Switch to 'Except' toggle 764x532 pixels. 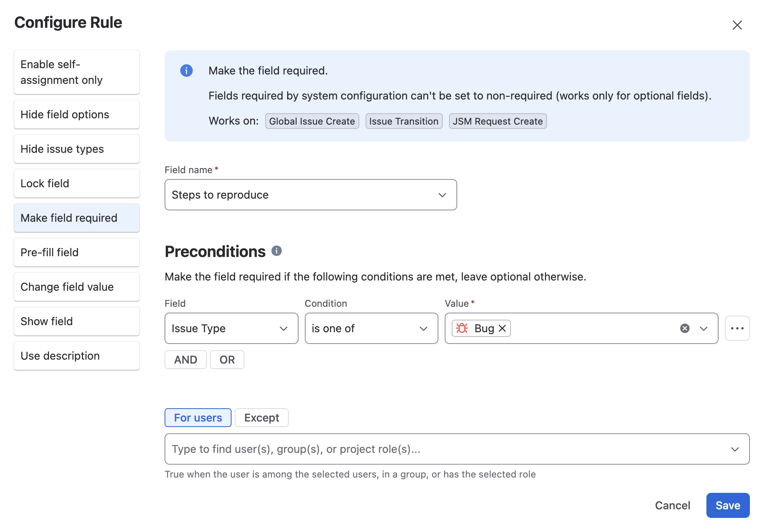[262, 418]
